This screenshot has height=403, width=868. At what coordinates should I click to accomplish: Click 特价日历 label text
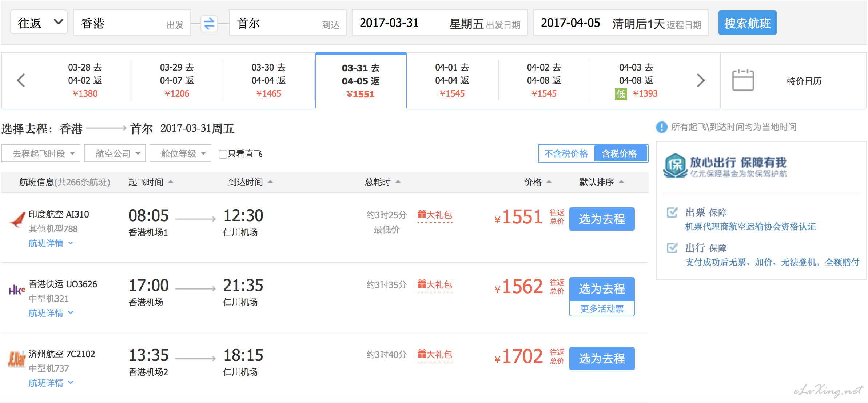tap(804, 81)
